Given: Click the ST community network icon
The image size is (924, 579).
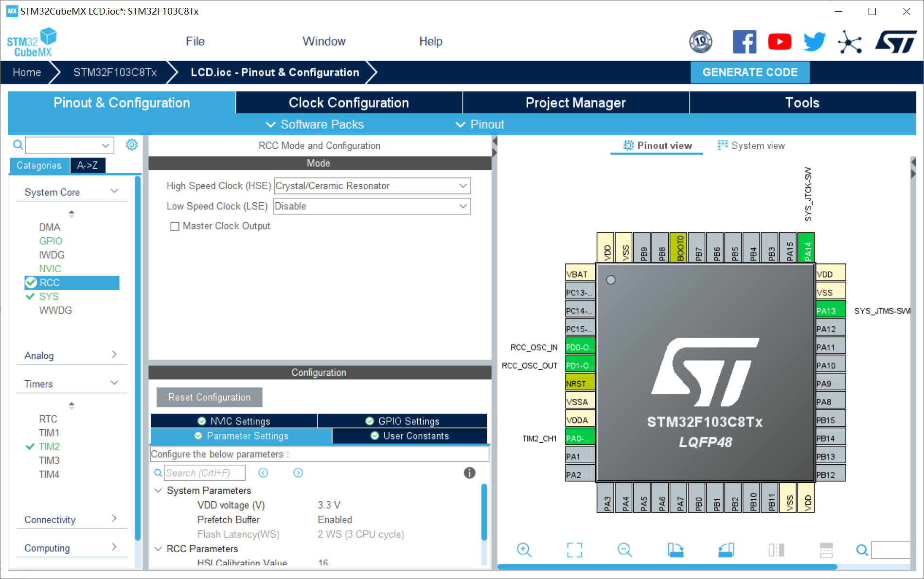Looking at the screenshot, I should 850,42.
